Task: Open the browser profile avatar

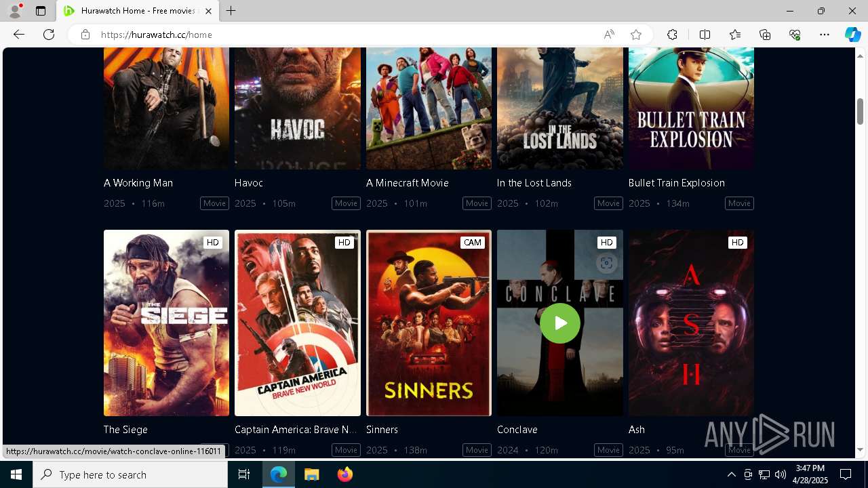Action: pos(15,11)
